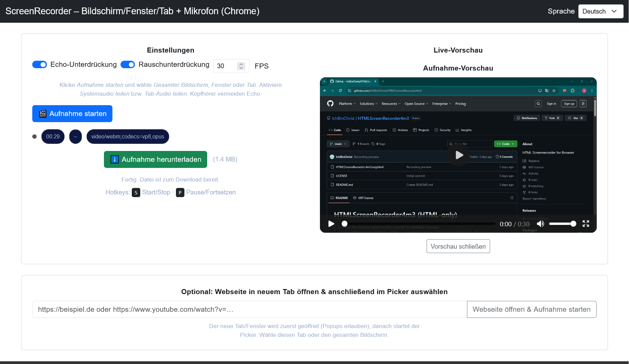
Task: Click the download arrow icon on Aufnahme herunterladen
Action: (115, 159)
